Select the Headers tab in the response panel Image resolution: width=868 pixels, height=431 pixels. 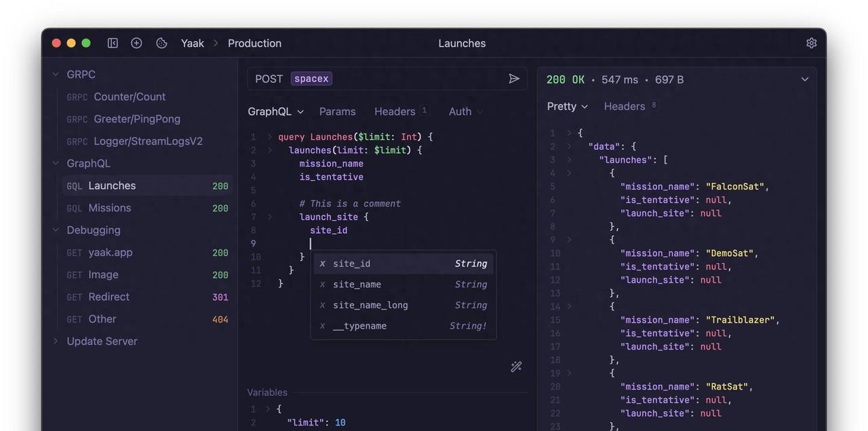(x=624, y=106)
